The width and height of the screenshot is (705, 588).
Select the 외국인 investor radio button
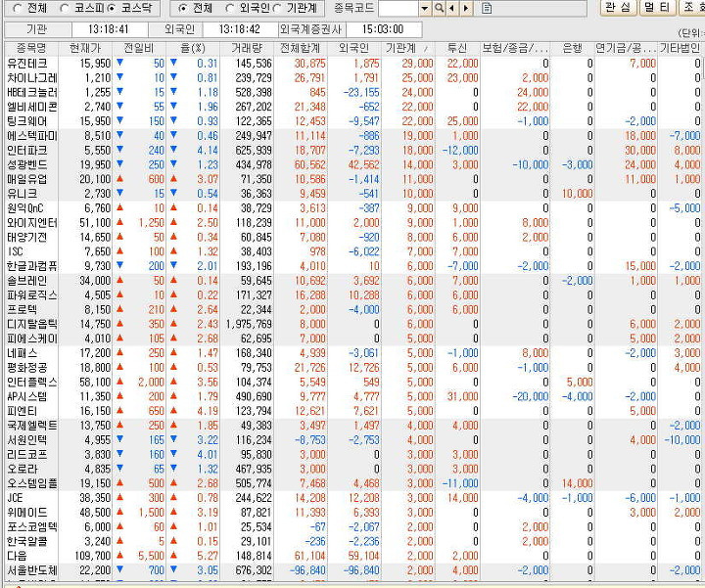click(229, 8)
